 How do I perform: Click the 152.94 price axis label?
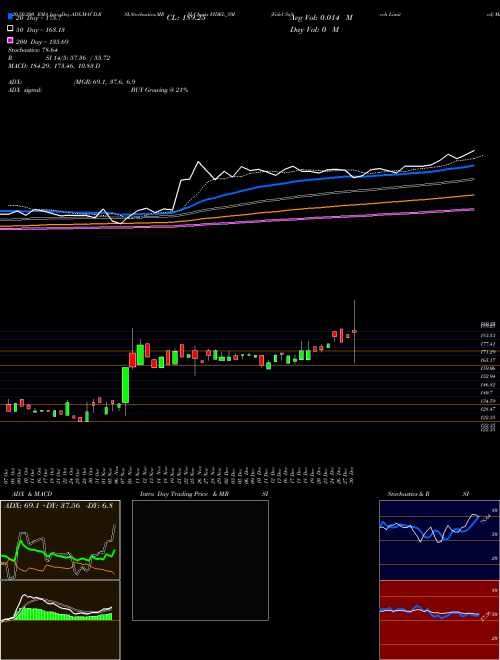488,376
